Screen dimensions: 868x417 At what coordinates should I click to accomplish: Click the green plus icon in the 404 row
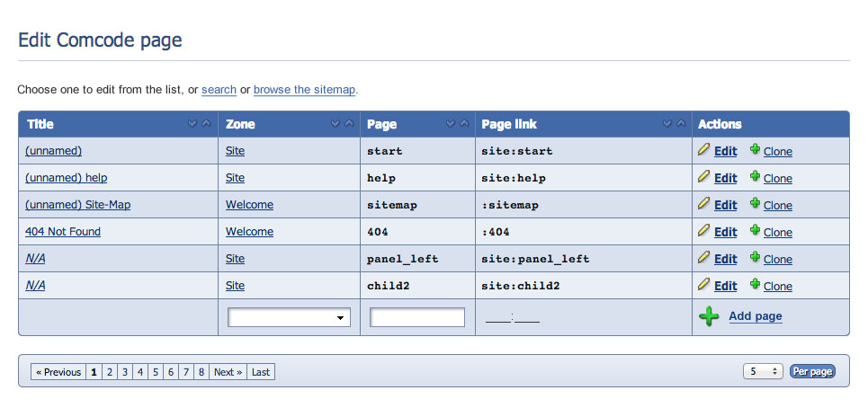(756, 231)
